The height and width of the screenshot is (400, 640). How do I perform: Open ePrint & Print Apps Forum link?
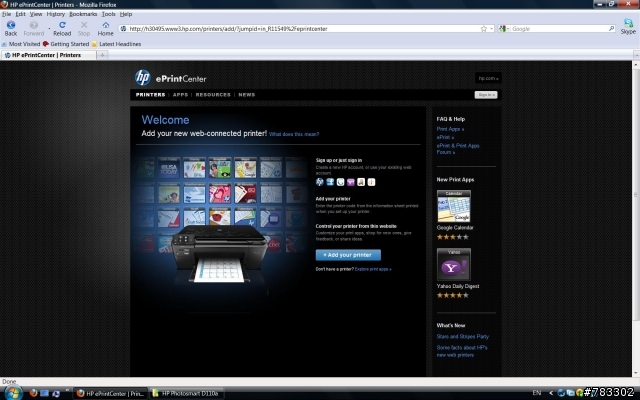point(458,149)
